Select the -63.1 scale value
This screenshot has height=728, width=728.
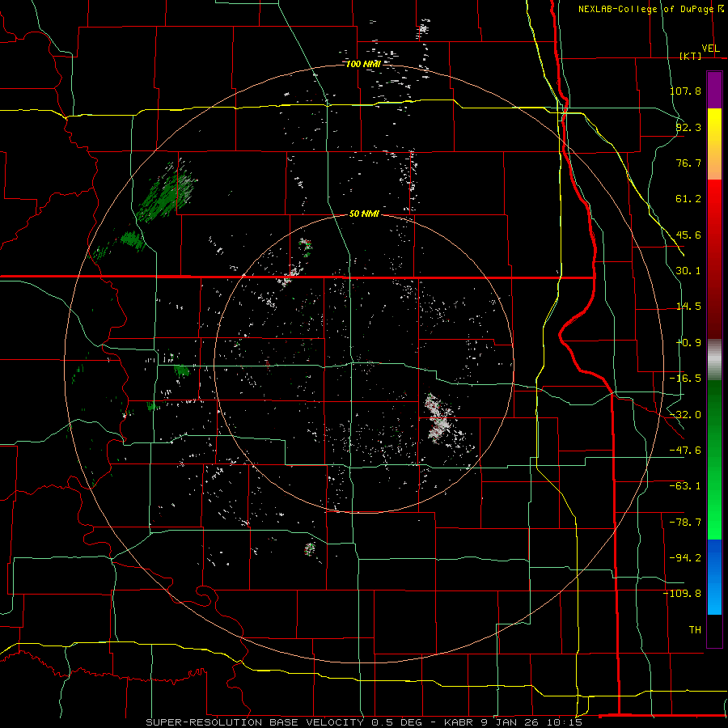[685, 486]
